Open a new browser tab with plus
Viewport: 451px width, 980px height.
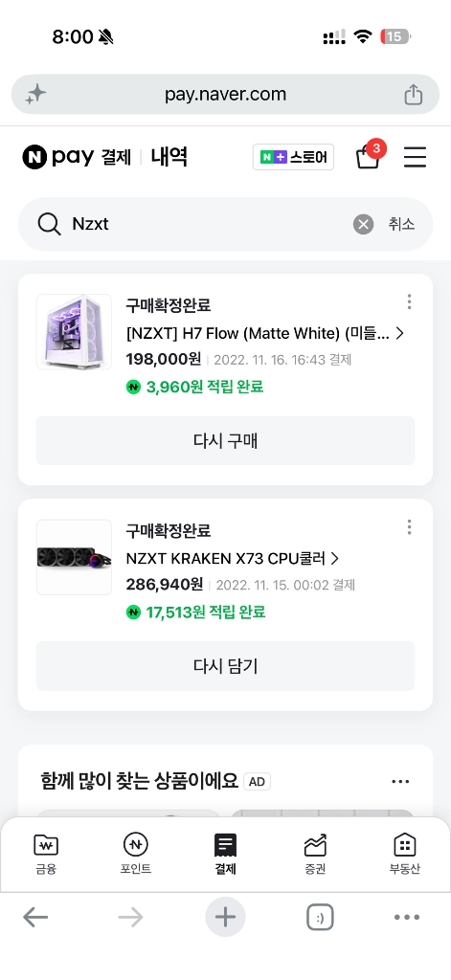pos(225,917)
